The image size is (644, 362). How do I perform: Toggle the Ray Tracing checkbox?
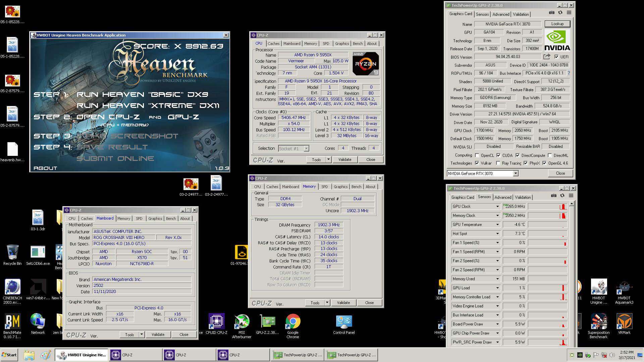point(498,163)
